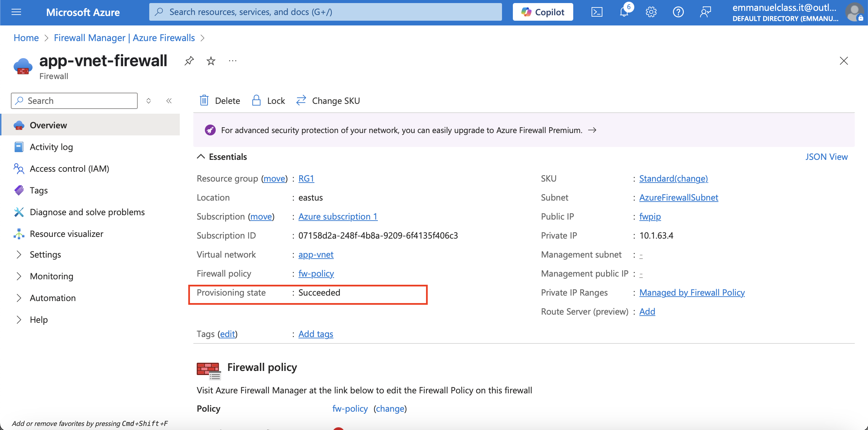Click Delete in the toolbar
This screenshot has height=430, width=868.
coord(220,101)
